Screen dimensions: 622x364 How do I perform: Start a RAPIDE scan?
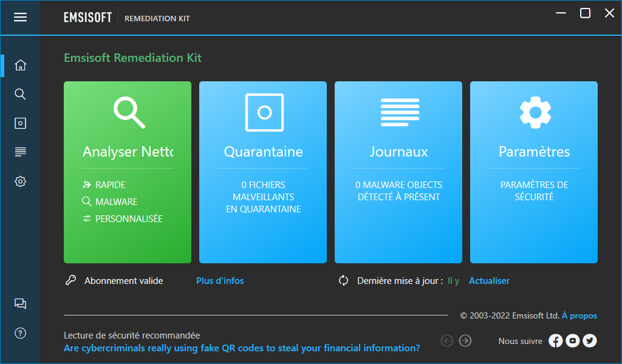[x=103, y=184]
